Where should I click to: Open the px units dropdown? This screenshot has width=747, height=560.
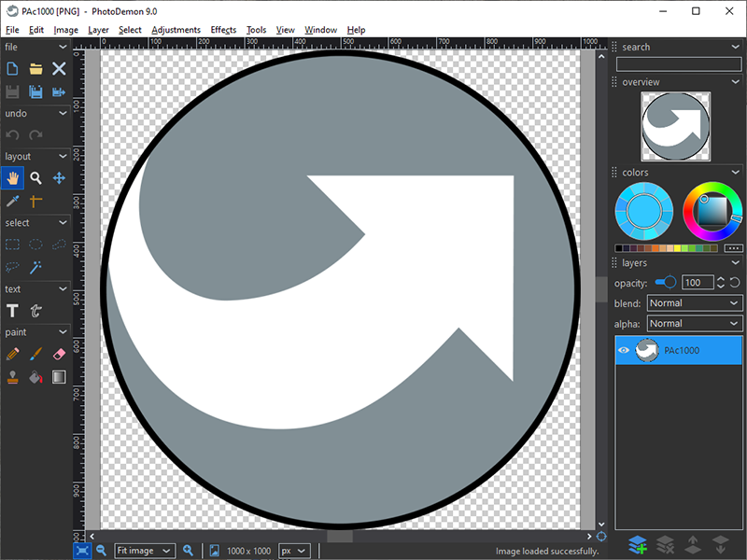click(295, 551)
